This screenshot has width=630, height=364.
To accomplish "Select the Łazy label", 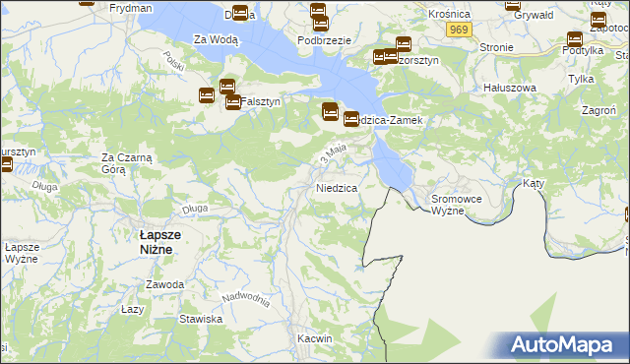I will tap(132, 310).
